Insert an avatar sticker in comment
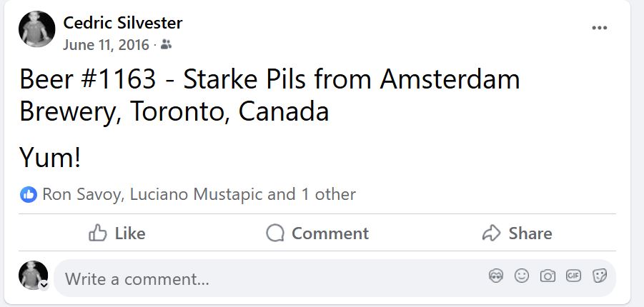Viewport: 644px width, 307px height. click(x=496, y=276)
